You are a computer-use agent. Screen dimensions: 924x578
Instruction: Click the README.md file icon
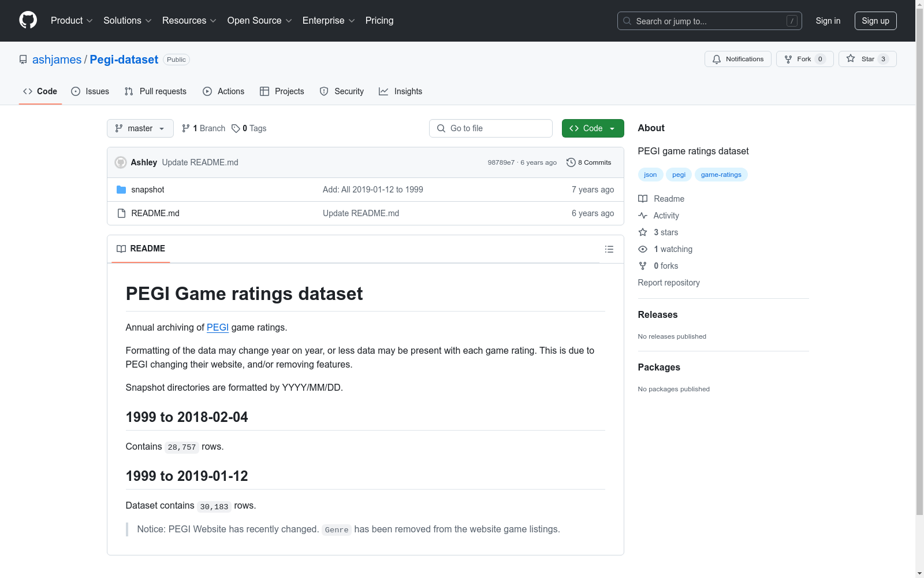(121, 213)
